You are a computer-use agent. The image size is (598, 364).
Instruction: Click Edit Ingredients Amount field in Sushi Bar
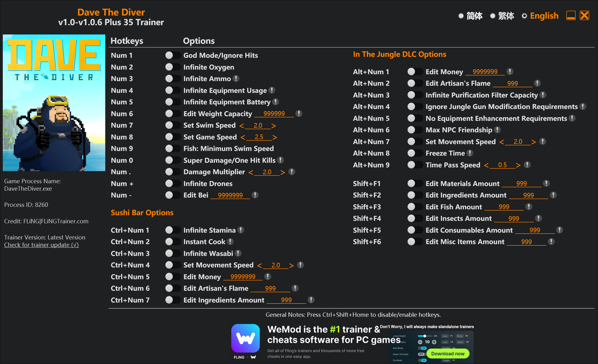tap(286, 300)
